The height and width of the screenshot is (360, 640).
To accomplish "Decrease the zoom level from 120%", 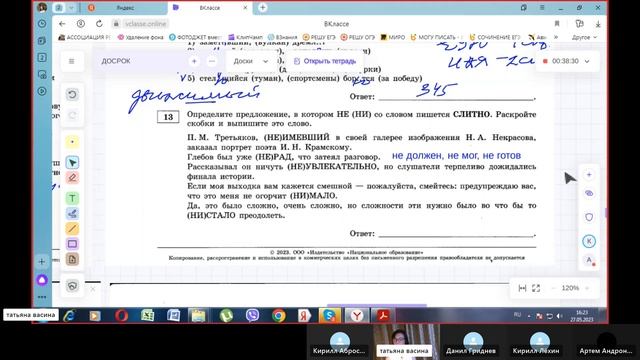I will (x=554, y=288).
